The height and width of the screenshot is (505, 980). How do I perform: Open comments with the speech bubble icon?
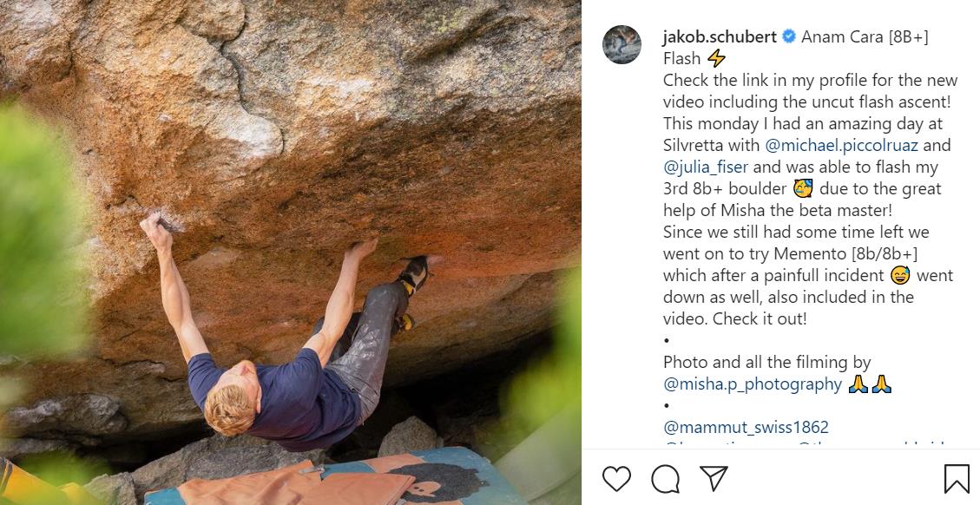coord(665,479)
